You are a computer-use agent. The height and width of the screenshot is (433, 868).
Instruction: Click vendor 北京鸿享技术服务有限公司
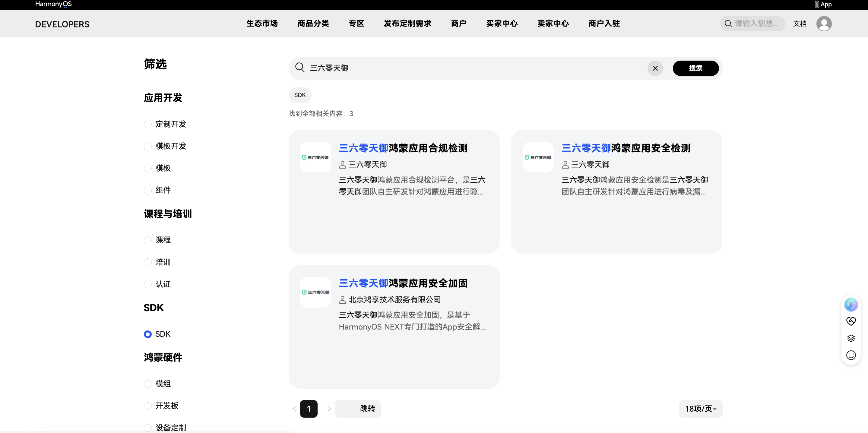coord(394,299)
